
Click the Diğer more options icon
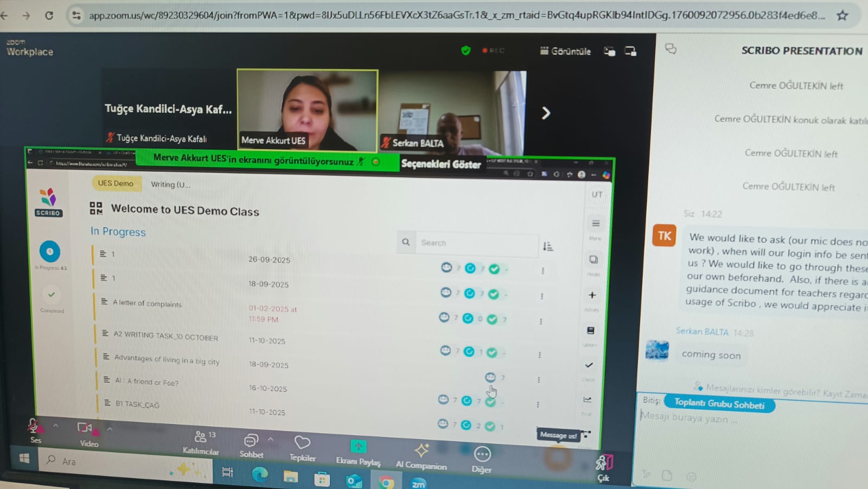pyautogui.click(x=482, y=454)
